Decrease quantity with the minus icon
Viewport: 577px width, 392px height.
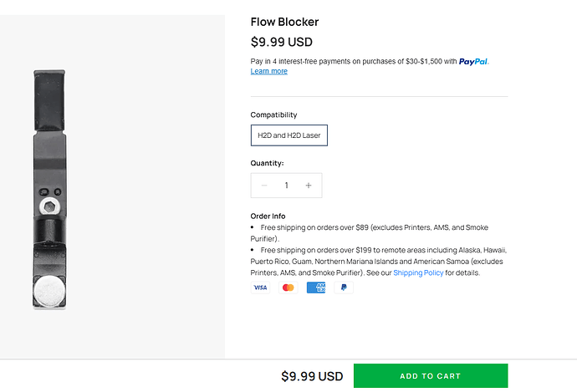(264, 186)
